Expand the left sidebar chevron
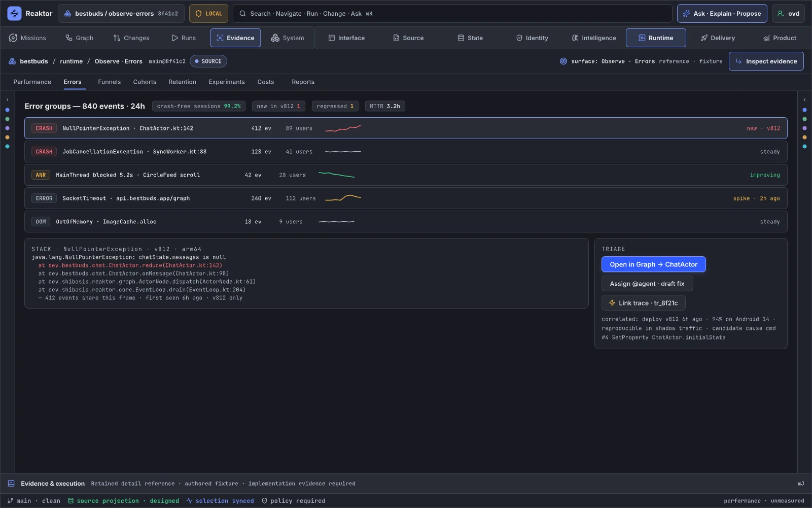The width and height of the screenshot is (812, 508). (7, 100)
